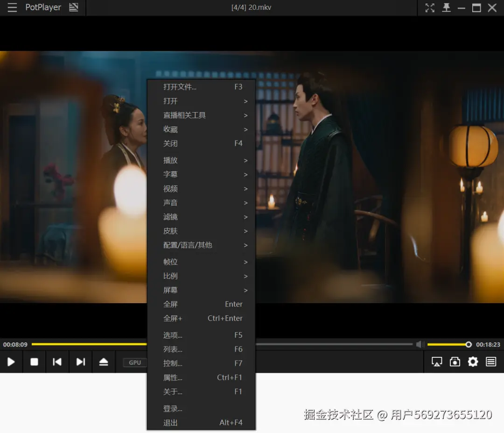Viewport: 504px width, 433px height.
Task: Open the 帧位 submenu
Action: tap(202, 262)
